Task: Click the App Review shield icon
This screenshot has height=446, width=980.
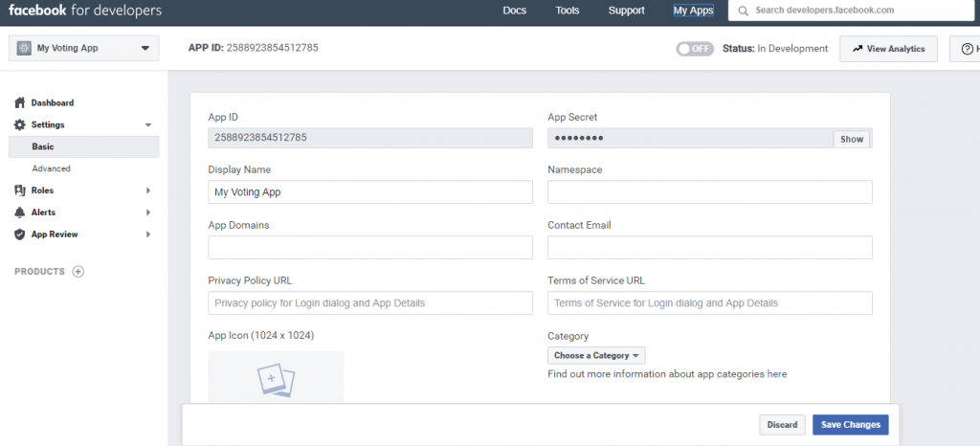Action: 20,234
